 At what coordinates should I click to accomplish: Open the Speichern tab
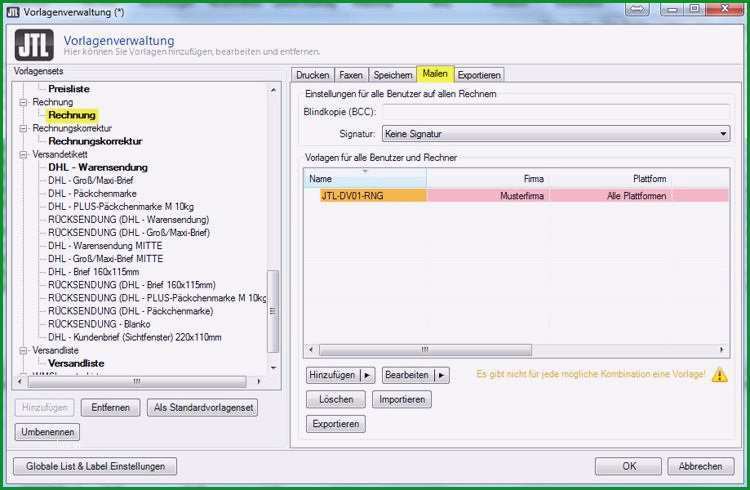pos(393,75)
